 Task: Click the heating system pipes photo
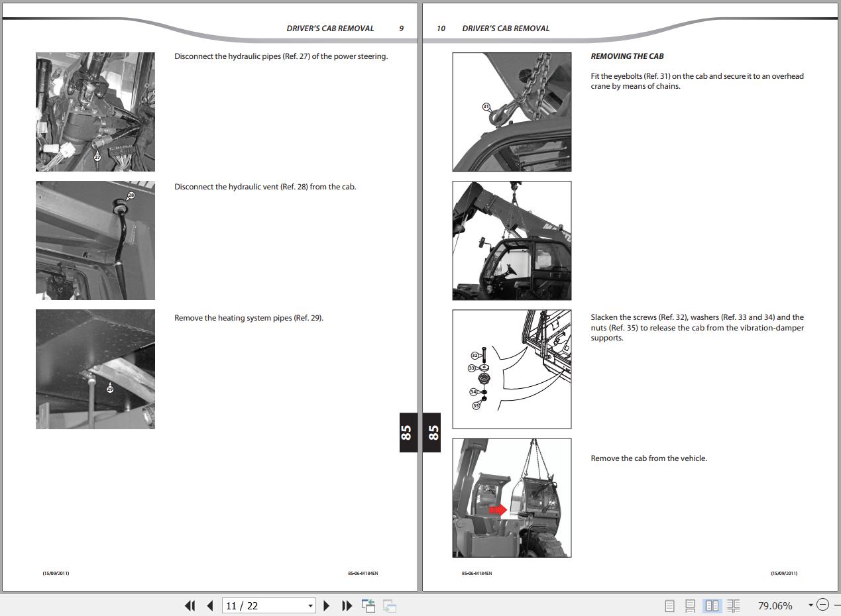click(95, 369)
